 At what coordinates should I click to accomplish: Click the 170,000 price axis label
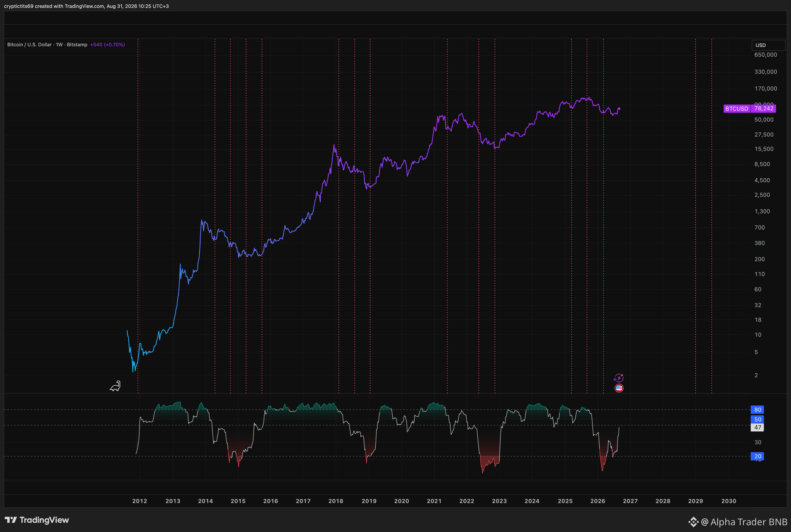pos(765,89)
